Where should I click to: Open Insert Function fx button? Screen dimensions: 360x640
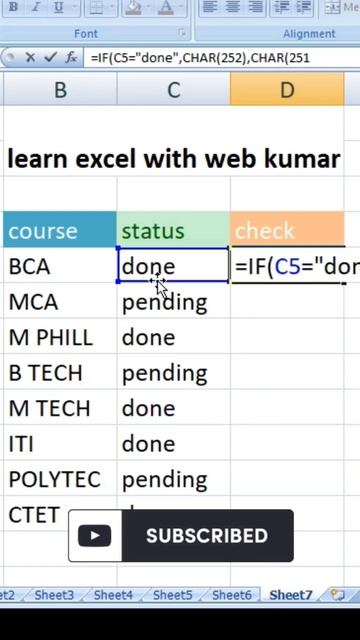pyautogui.click(x=71, y=58)
